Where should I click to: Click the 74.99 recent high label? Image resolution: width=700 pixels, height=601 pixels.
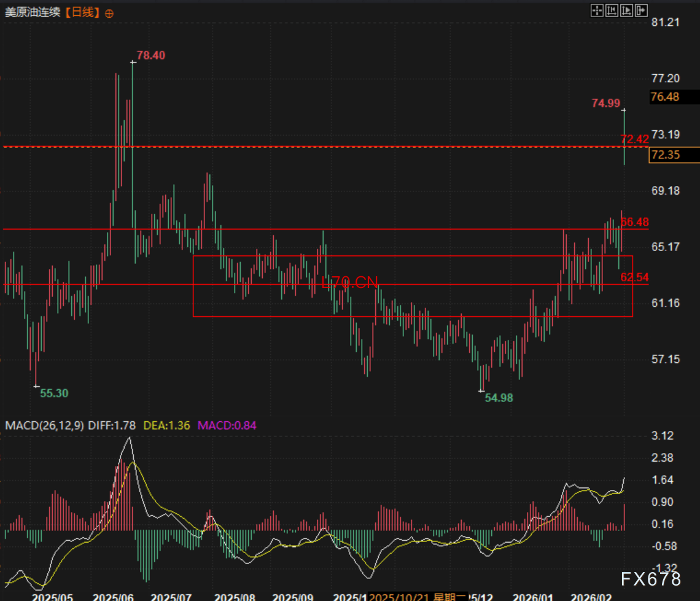coord(605,103)
